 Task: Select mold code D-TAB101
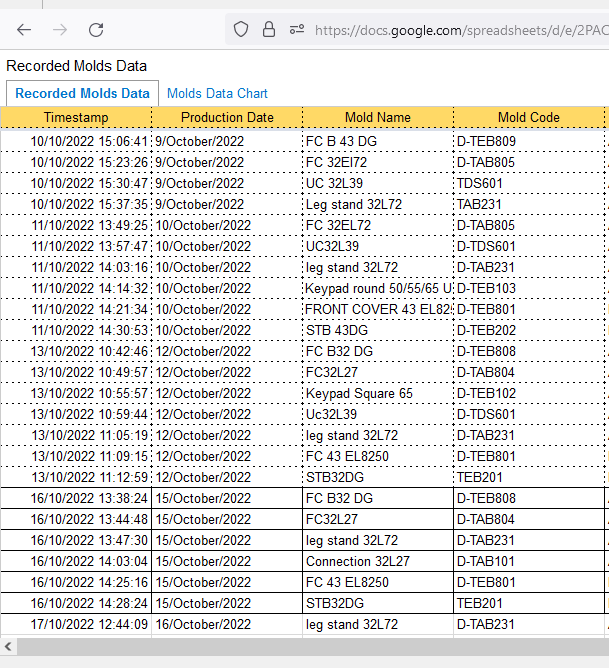(x=529, y=561)
